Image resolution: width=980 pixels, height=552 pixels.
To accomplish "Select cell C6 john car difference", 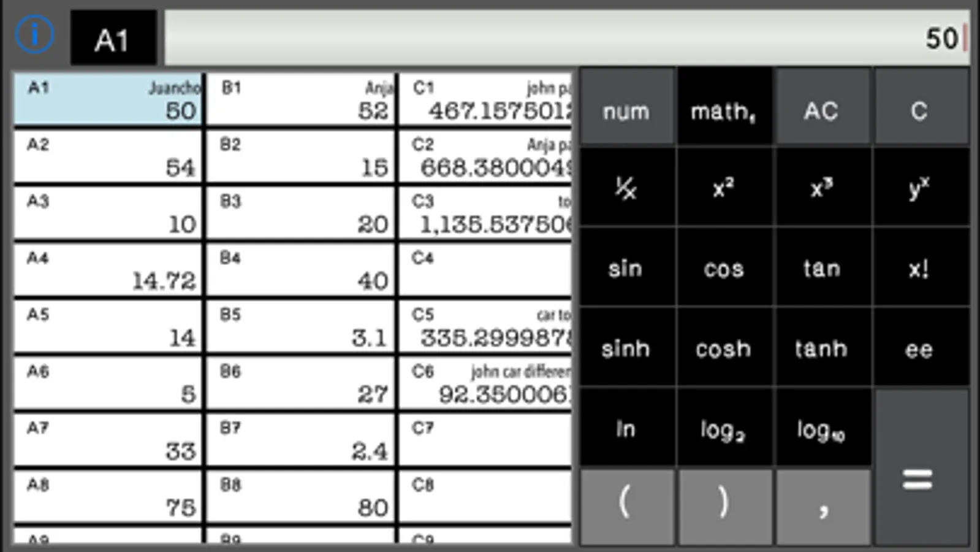I will point(485,383).
